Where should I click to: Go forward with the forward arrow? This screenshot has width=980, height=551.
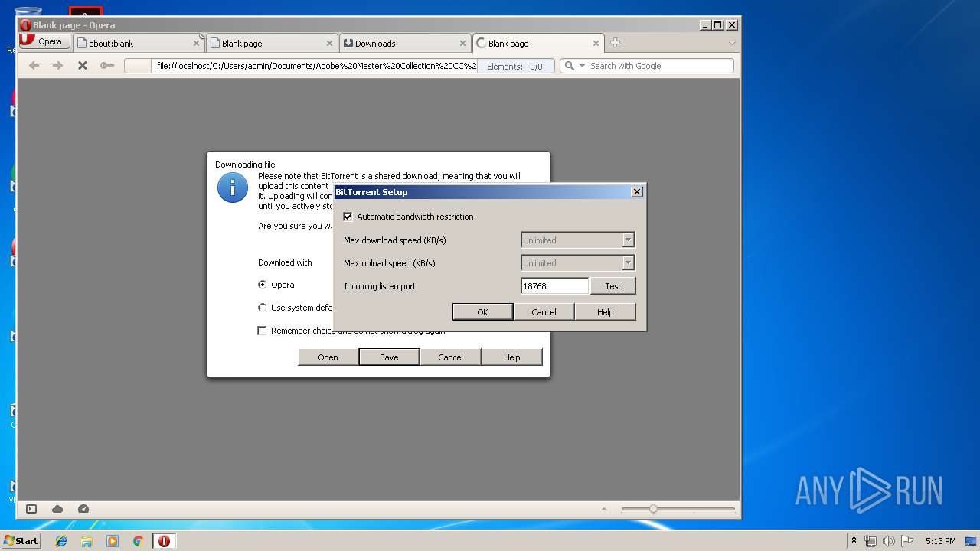tap(57, 66)
